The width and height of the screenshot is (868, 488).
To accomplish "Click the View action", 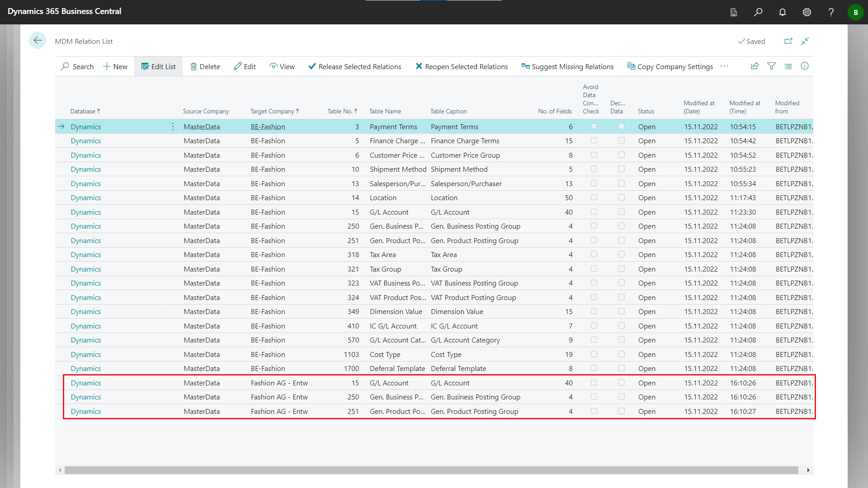I will pyautogui.click(x=282, y=66).
